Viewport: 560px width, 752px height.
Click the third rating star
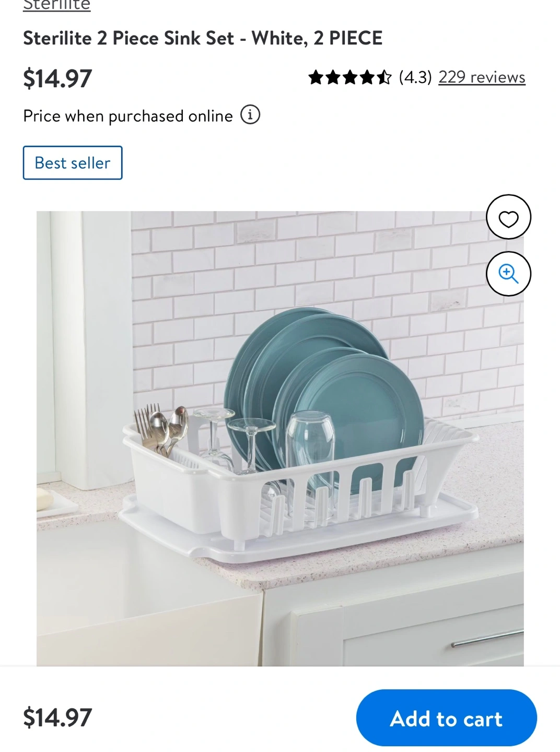[x=350, y=77]
